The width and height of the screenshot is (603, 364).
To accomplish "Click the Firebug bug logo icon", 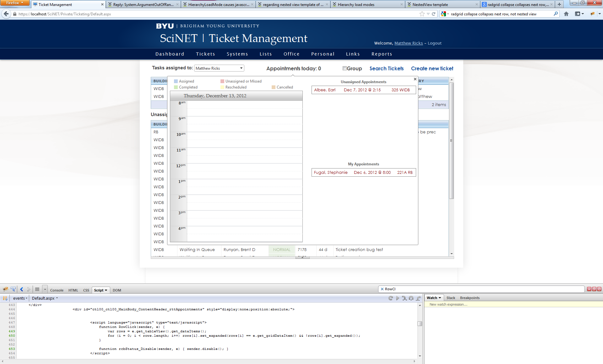I will pyautogui.click(x=5, y=289).
